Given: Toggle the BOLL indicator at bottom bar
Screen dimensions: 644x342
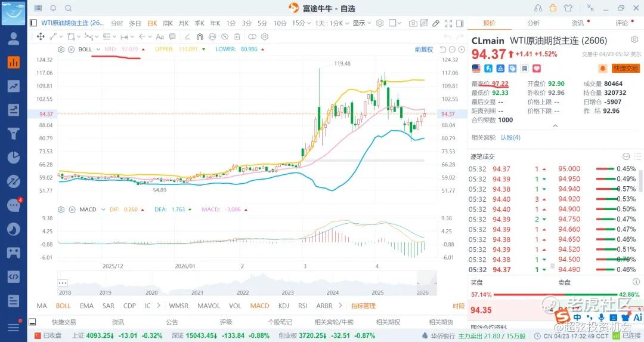Looking at the screenshot, I should [x=63, y=306].
